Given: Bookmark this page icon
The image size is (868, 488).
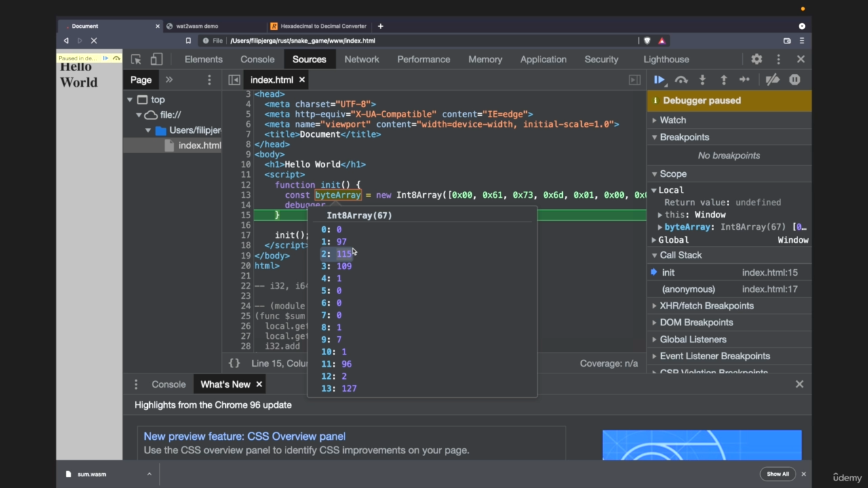Looking at the screenshot, I should coord(189,41).
